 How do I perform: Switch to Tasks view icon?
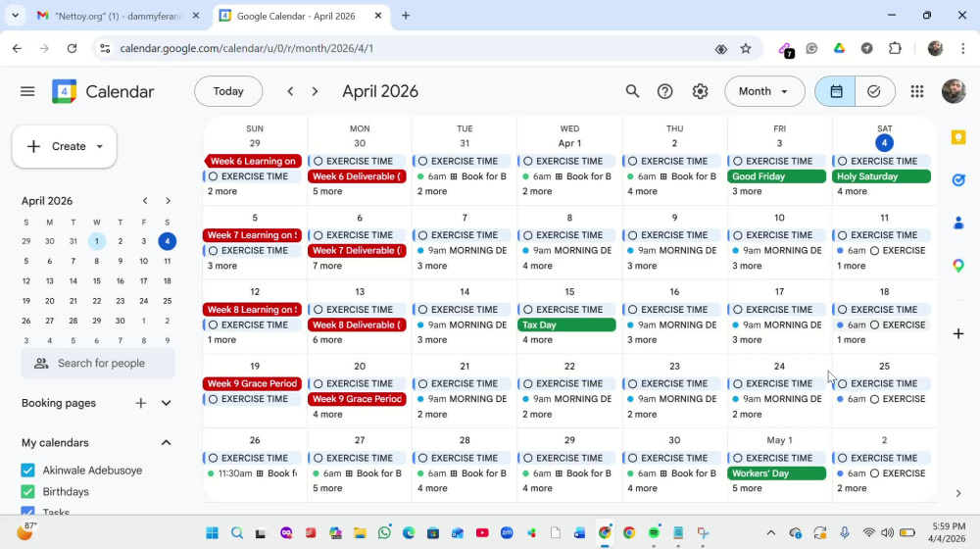pos(874,92)
